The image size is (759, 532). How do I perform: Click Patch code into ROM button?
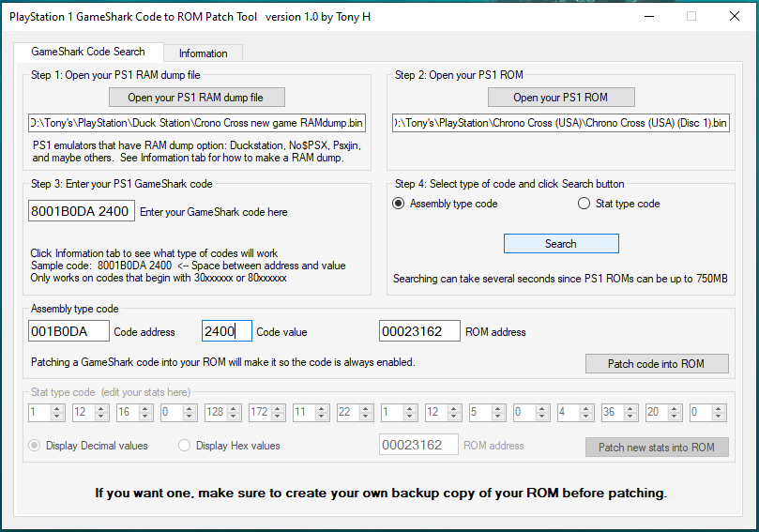pos(656,364)
